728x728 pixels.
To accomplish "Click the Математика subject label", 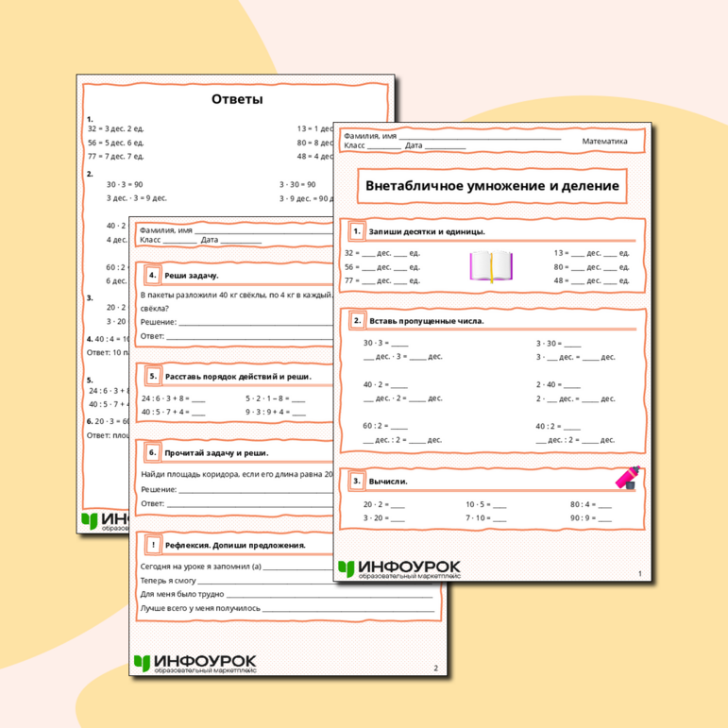I will [x=604, y=141].
